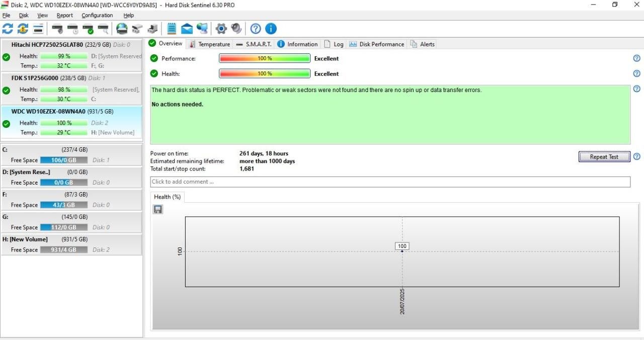Click the help icon on the Performance row

tap(636, 58)
